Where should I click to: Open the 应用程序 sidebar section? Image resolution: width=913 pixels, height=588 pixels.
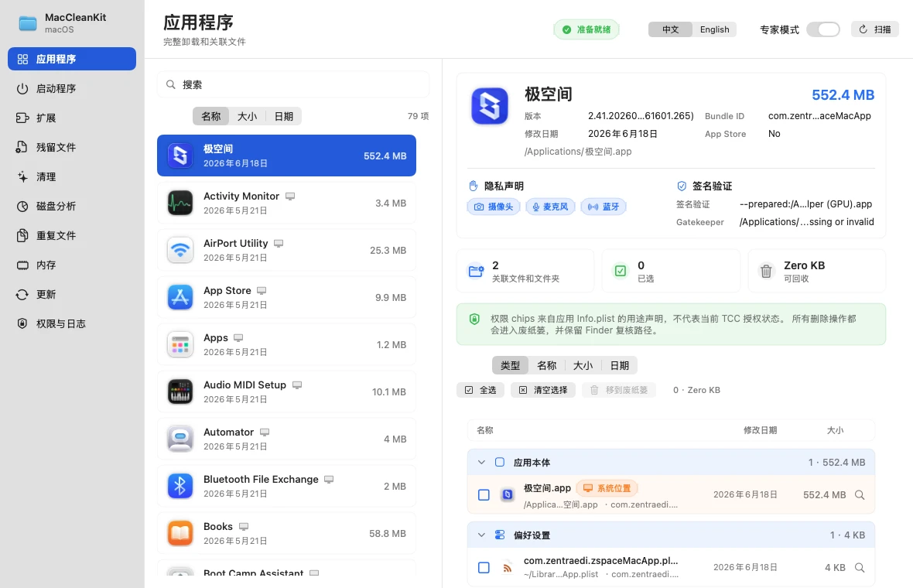click(x=72, y=59)
